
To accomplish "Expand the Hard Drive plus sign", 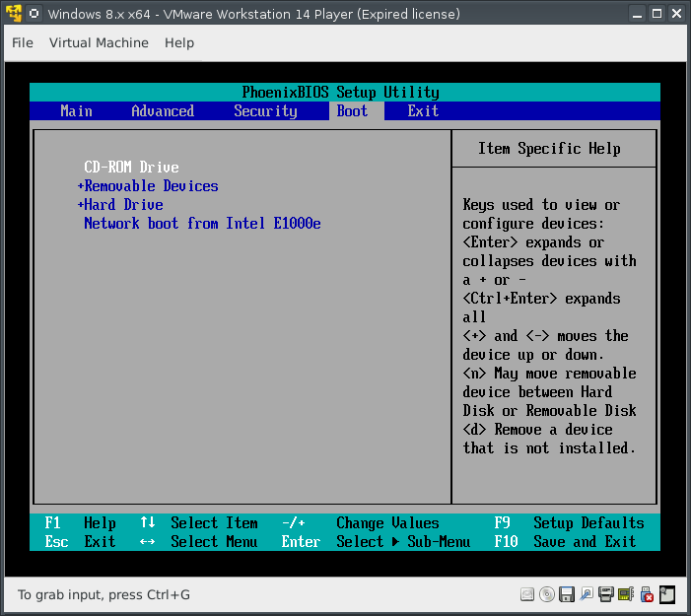I will point(81,205).
